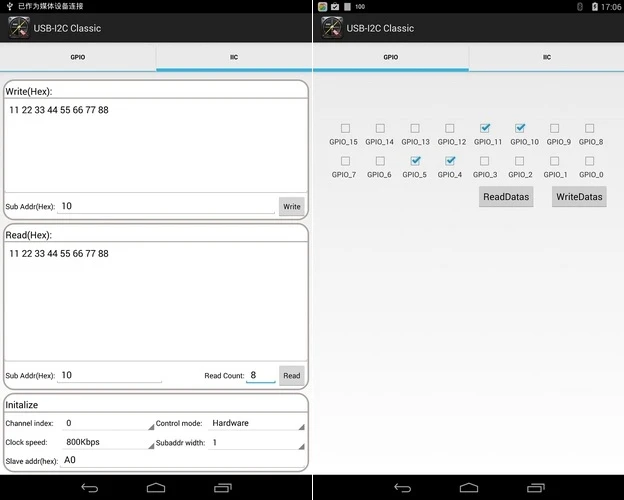624x500 pixels.
Task: Enable GPIO_14 checkbox
Action: pos(380,128)
